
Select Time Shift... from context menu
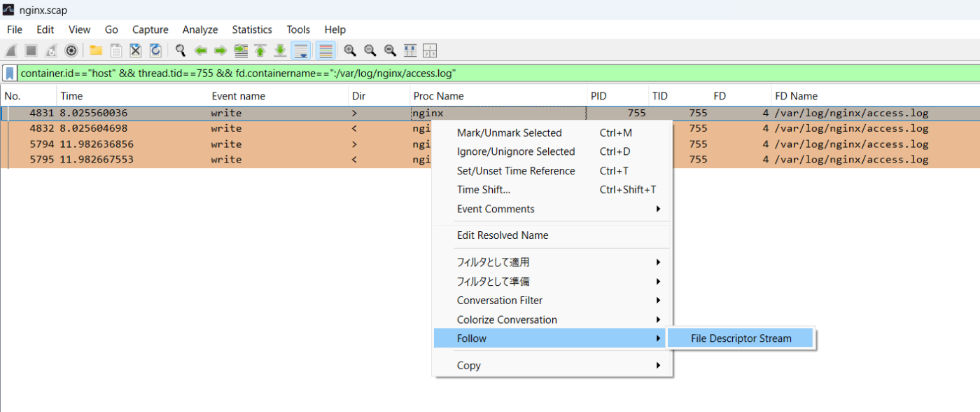(x=552, y=190)
